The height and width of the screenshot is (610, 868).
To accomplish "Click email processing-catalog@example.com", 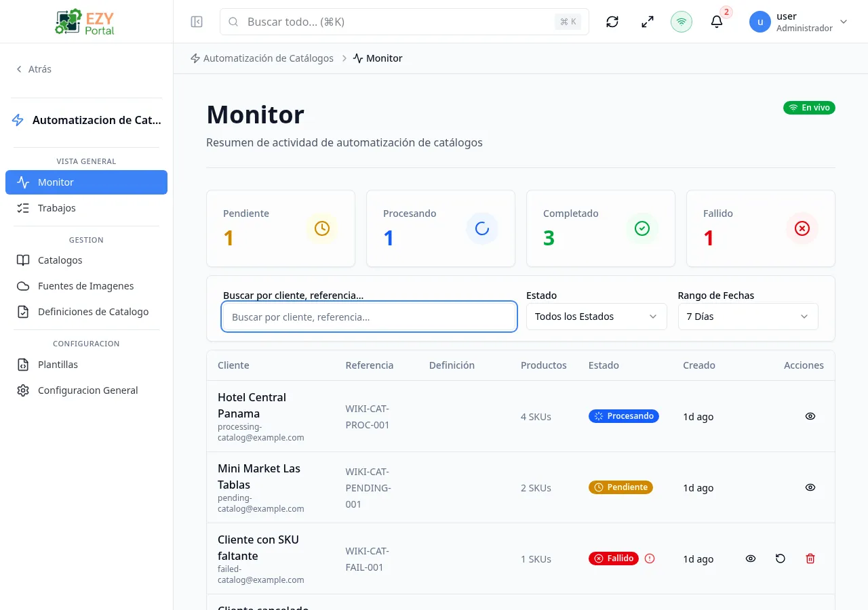I will (x=261, y=432).
